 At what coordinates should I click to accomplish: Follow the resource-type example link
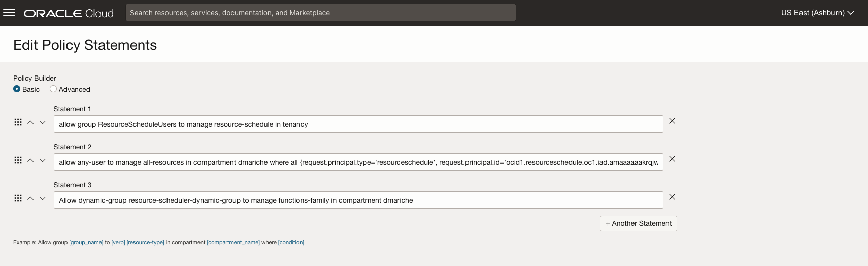tap(145, 243)
